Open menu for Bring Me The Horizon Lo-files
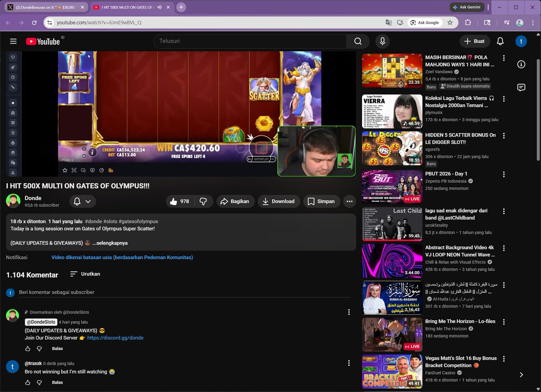541x392 pixels. coord(504,322)
